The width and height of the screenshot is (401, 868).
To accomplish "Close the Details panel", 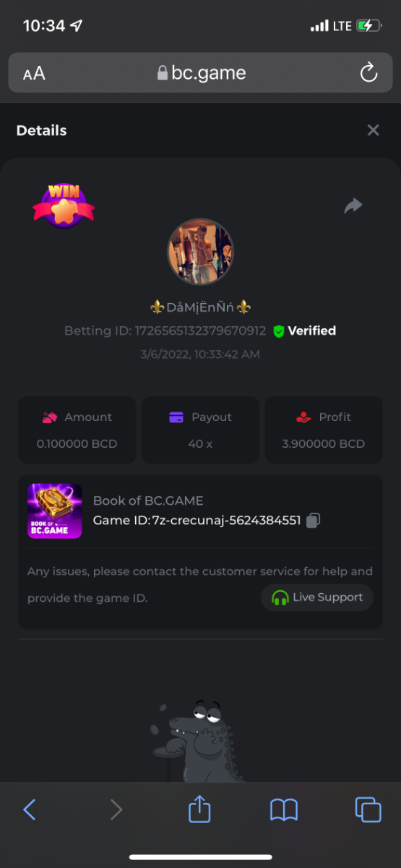I will coord(373,130).
